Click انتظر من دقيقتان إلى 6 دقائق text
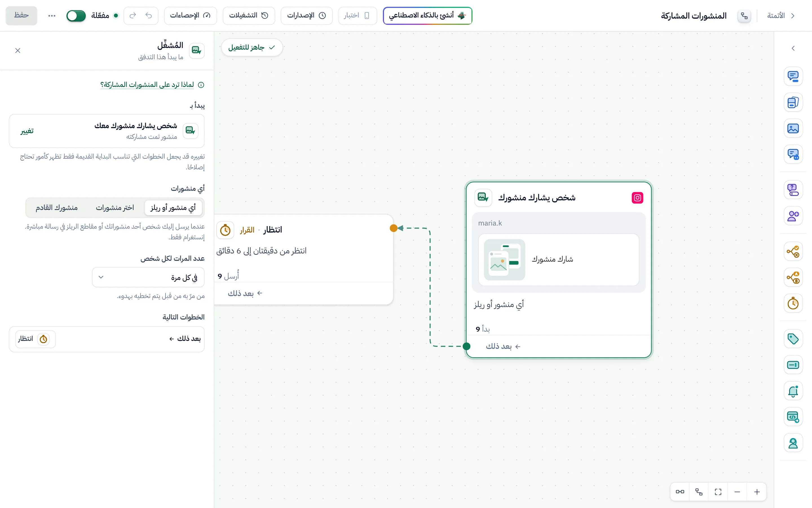 [261, 251]
